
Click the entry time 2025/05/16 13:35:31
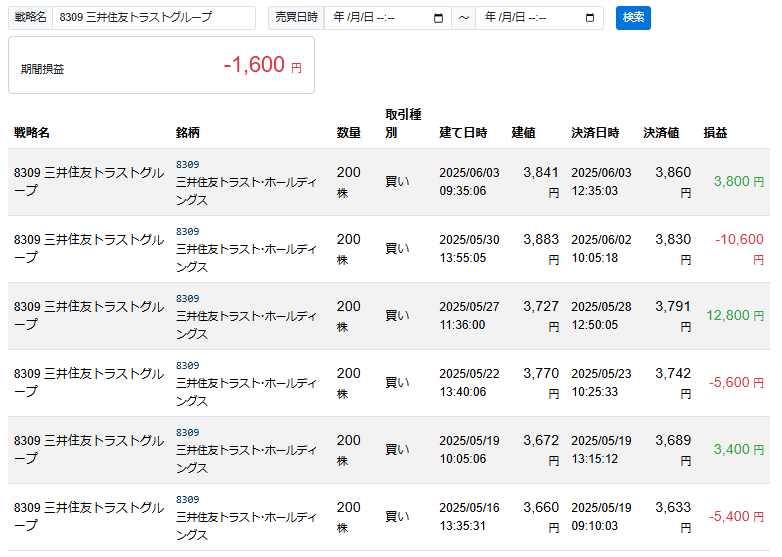coord(469,516)
